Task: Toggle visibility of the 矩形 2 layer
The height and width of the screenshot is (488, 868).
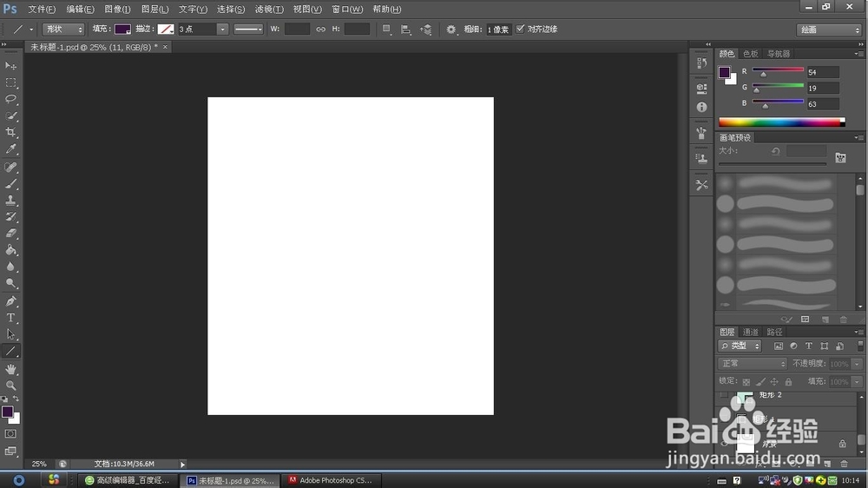Action: click(724, 395)
